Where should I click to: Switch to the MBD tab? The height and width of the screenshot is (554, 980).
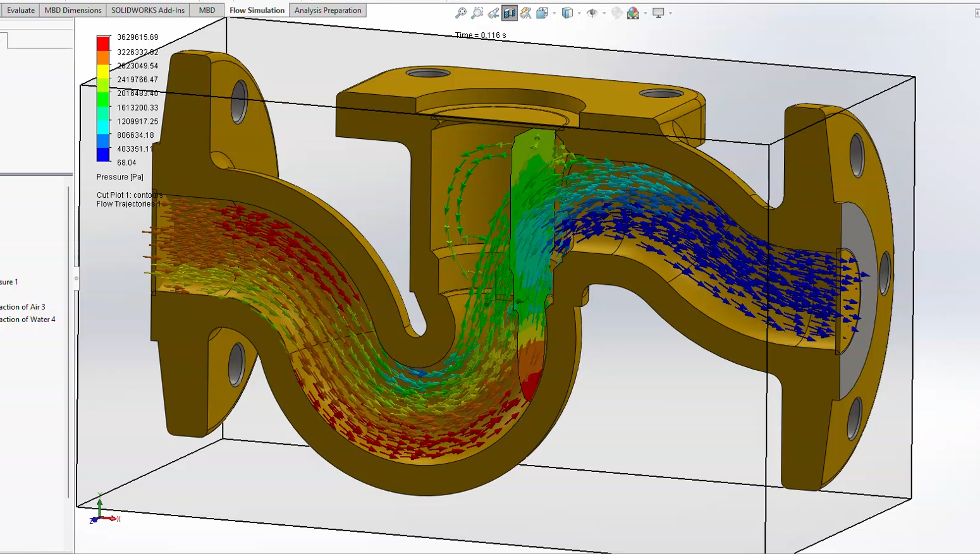(207, 10)
